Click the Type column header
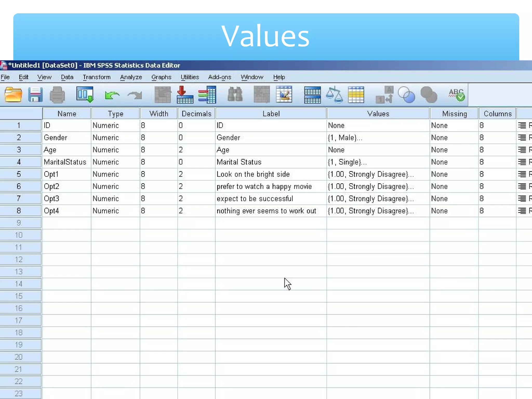Viewport: 532px width, 399px height. pyautogui.click(x=115, y=114)
